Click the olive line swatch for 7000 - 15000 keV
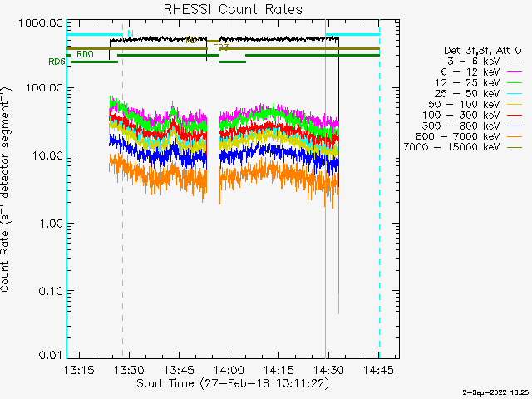This screenshot has height=399, width=532. point(515,148)
